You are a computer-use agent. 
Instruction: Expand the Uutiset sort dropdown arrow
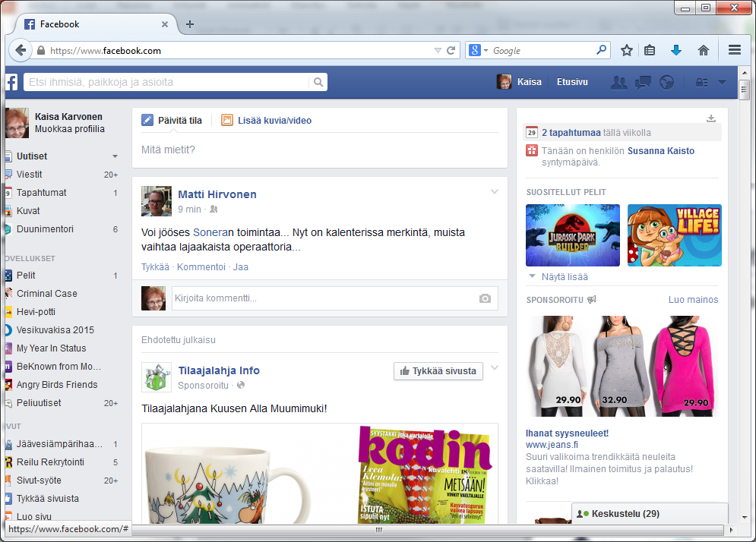[115, 156]
